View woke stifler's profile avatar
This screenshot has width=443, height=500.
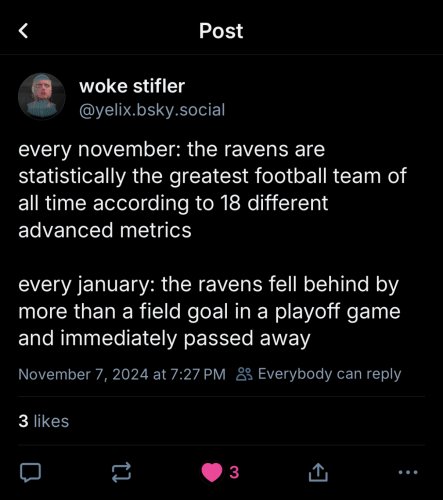point(42,96)
